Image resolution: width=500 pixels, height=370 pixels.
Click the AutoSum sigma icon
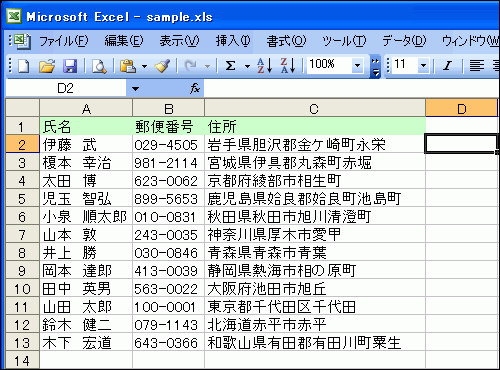pyautogui.click(x=230, y=66)
